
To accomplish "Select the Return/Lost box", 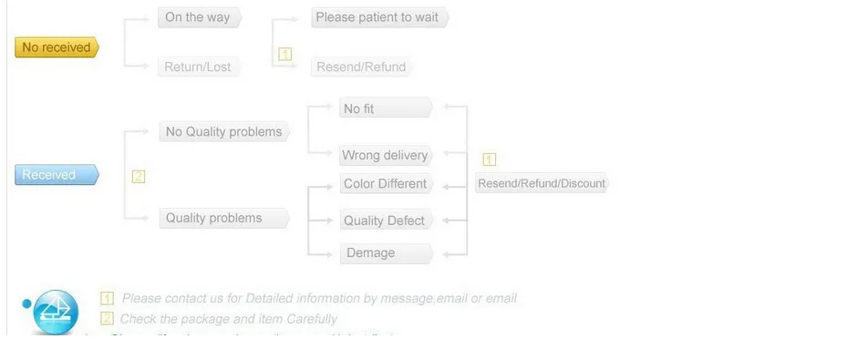I will pos(200,67).
